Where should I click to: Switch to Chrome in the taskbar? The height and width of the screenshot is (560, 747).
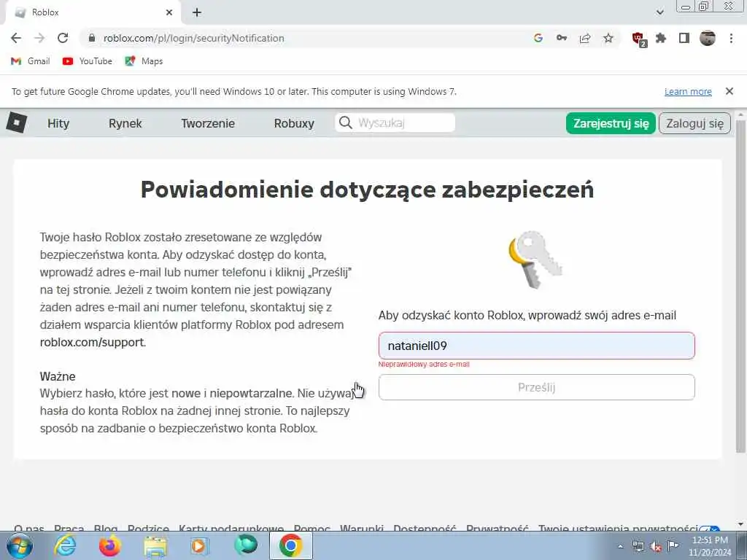pos(290,545)
